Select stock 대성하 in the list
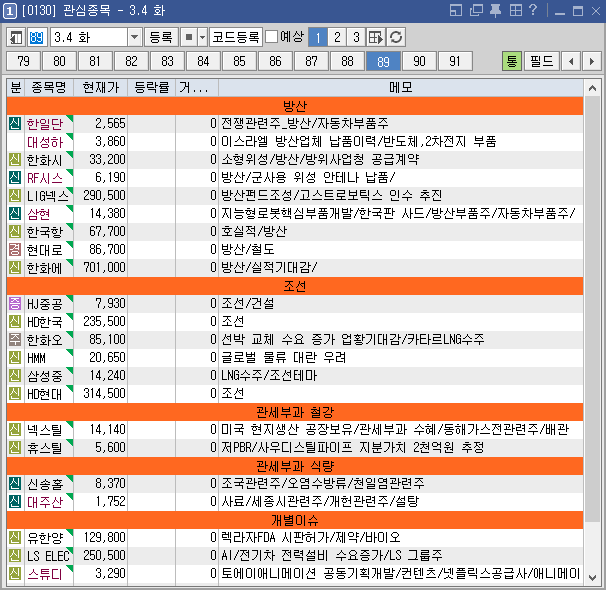Screen dimensions: 606x590 click(45, 142)
